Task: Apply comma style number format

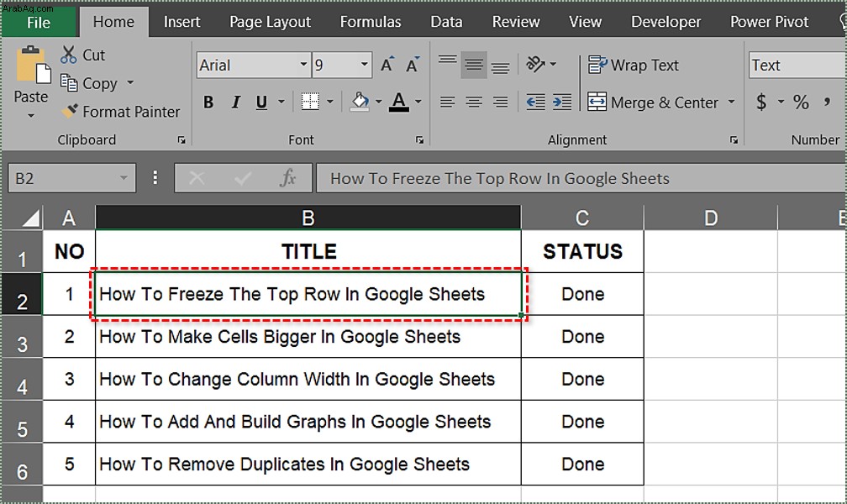Action: click(827, 102)
